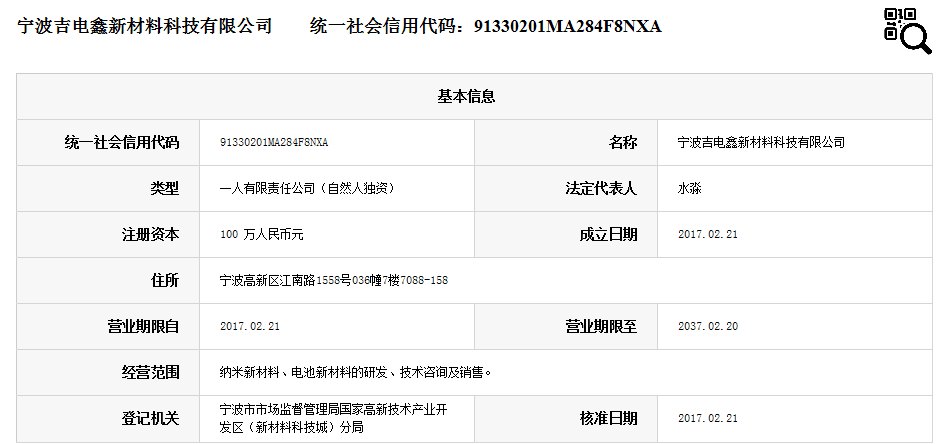Select registration authority 宁波市市场监督管理局国家高新技术产业开发区 text
Viewport: 944px width, 444px height.
pyautogui.click(x=334, y=419)
